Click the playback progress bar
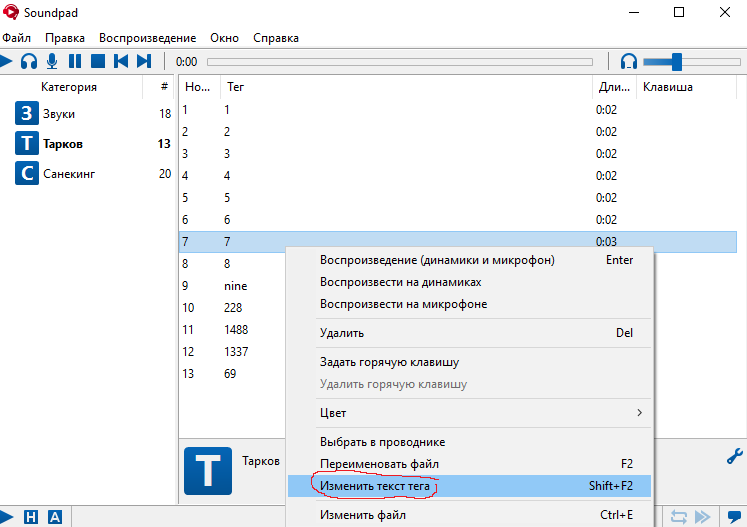 click(400, 62)
